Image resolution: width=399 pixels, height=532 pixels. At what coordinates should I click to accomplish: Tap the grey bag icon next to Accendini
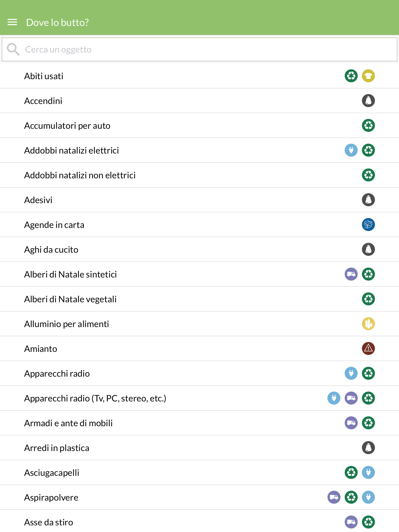(368, 100)
